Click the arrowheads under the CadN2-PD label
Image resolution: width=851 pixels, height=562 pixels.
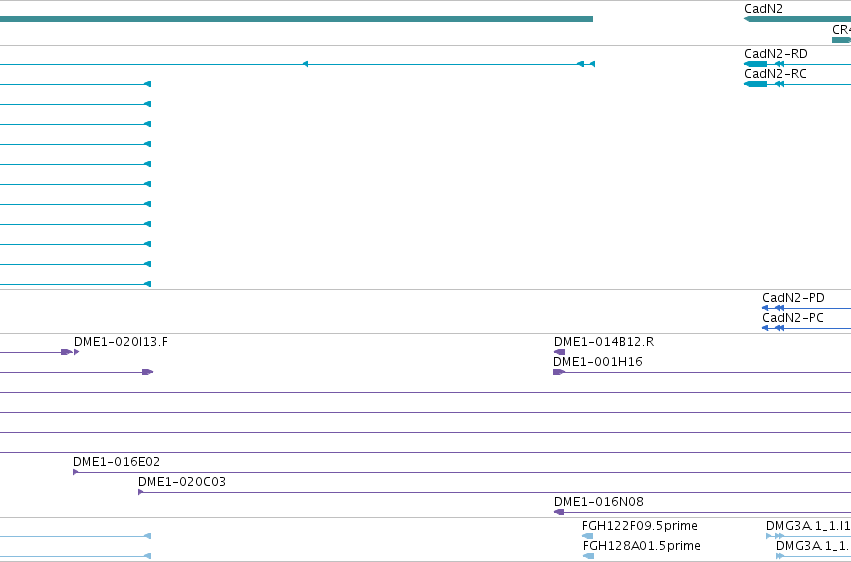click(x=773, y=308)
